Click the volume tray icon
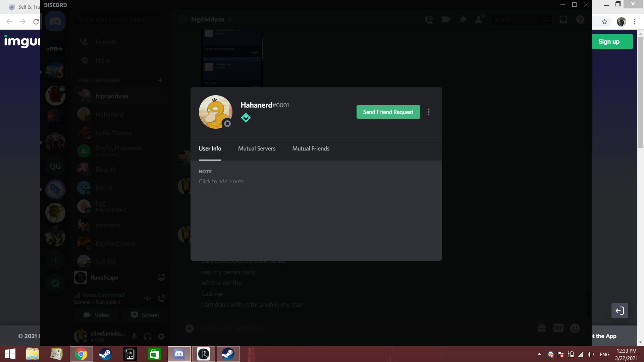 (x=591, y=354)
